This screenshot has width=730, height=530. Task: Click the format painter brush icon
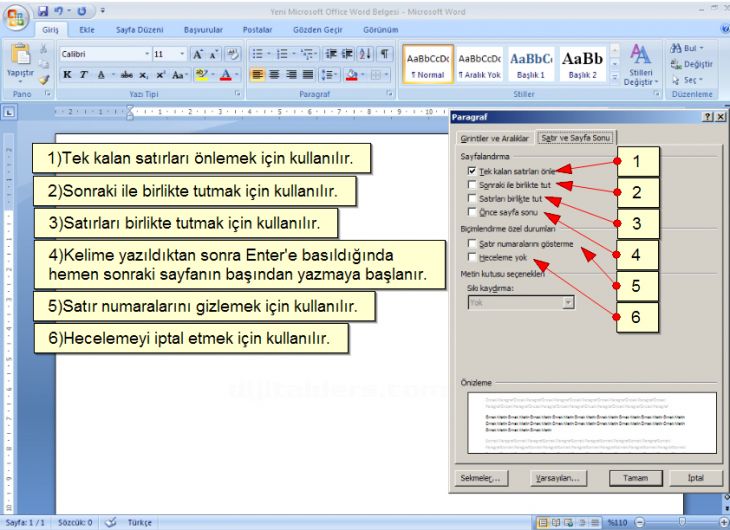(x=44, y=80)
